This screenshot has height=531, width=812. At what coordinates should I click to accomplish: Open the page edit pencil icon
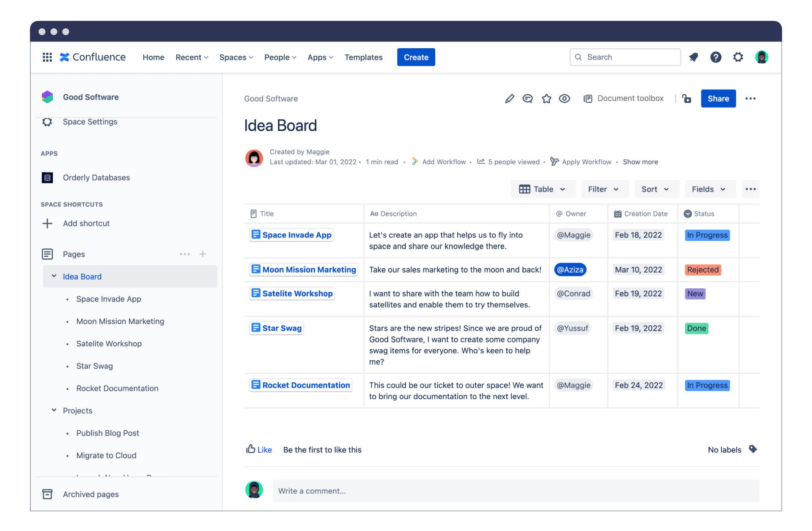[510, 99]
